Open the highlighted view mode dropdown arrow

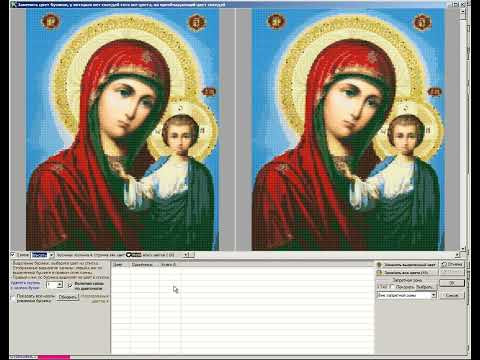[x=51, y=255]
